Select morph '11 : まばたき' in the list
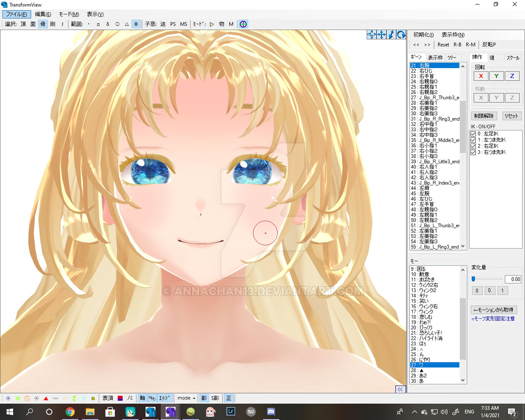 pyautogui.click(x=434, y=280)
